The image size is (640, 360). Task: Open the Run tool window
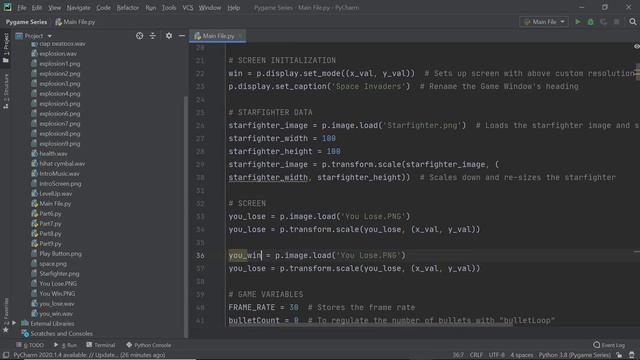click(x=65, y=345)
